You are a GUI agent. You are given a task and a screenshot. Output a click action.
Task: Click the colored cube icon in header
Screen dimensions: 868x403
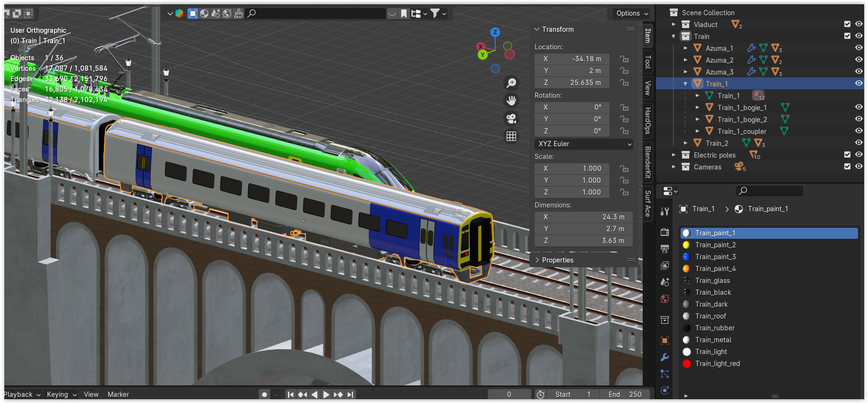(179, 13)
